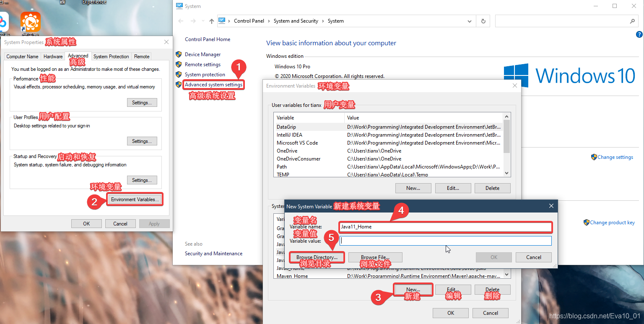The image size is (644, 324).
Task: Switch to System Protection tab
Action: [x=111, y=57]
